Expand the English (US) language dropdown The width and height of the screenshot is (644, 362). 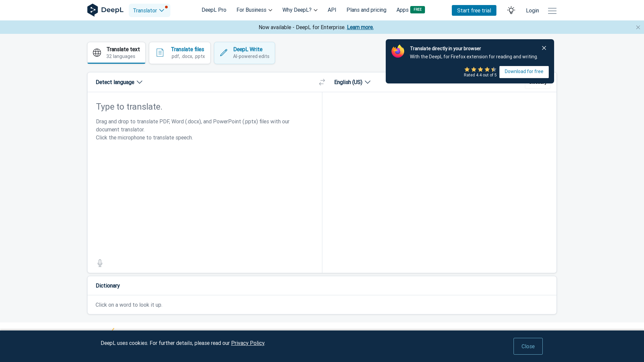tap(352, 82)
